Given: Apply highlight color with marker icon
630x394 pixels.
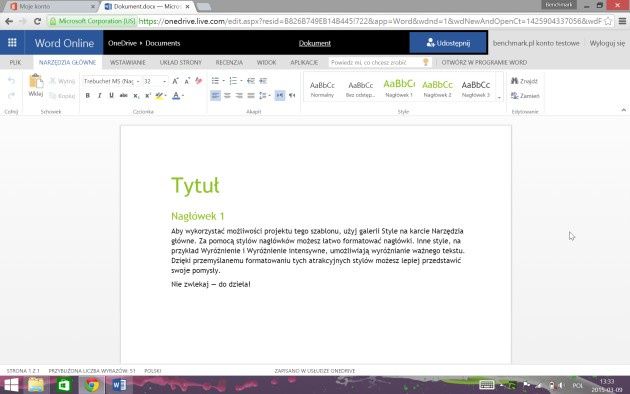Looking at the screenshot, I should click(159, 96).
